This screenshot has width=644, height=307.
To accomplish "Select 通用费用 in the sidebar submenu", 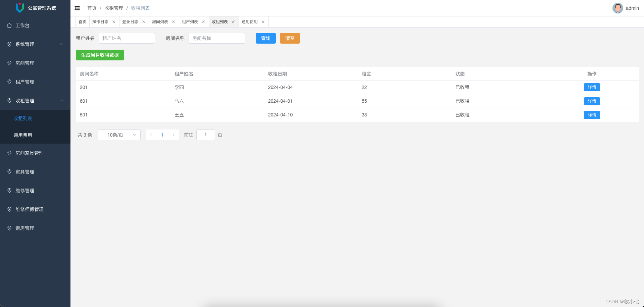I will click(35, 135).
